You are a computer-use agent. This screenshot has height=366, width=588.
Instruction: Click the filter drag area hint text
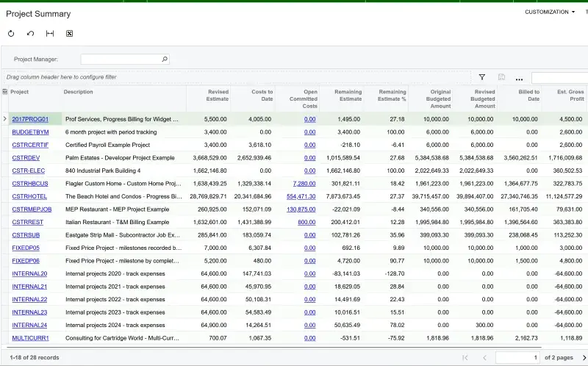click(x=62, y=77)
